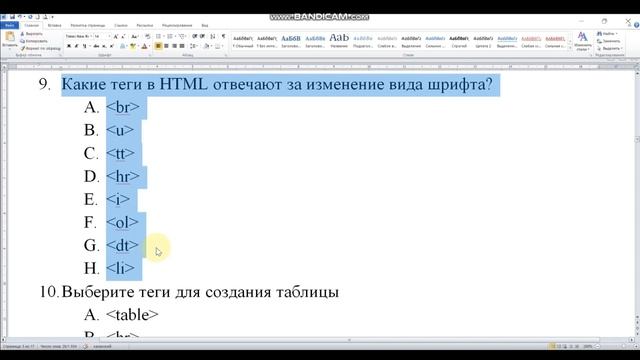This screenshot has width=640, height=360.
Task: Open the Change Case (Aa) dropdown
Action: (134, 36)
